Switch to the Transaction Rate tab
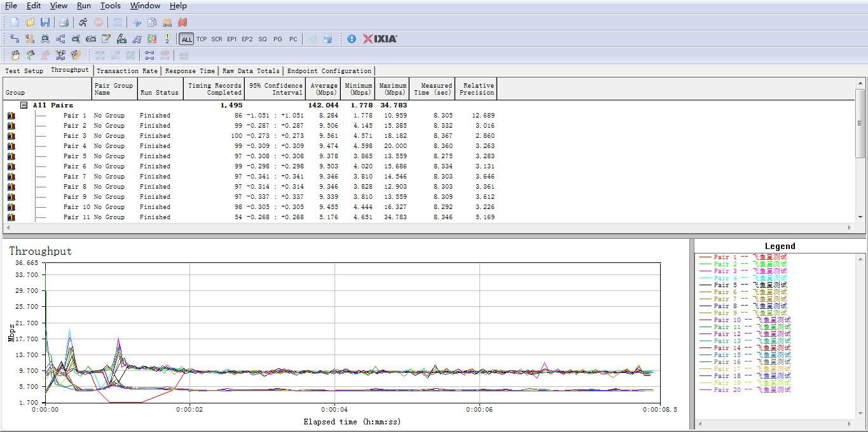 (127, 71)
